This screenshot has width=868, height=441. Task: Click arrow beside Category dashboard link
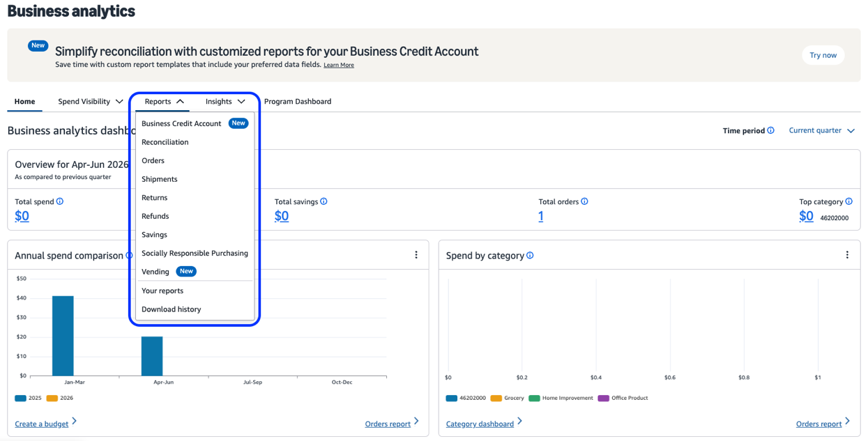pos(520,421)
